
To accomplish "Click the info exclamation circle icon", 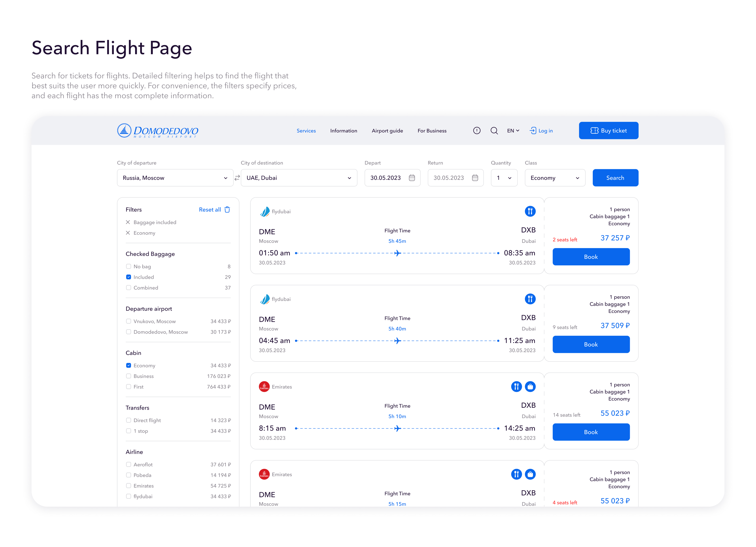I will [477, 131].
